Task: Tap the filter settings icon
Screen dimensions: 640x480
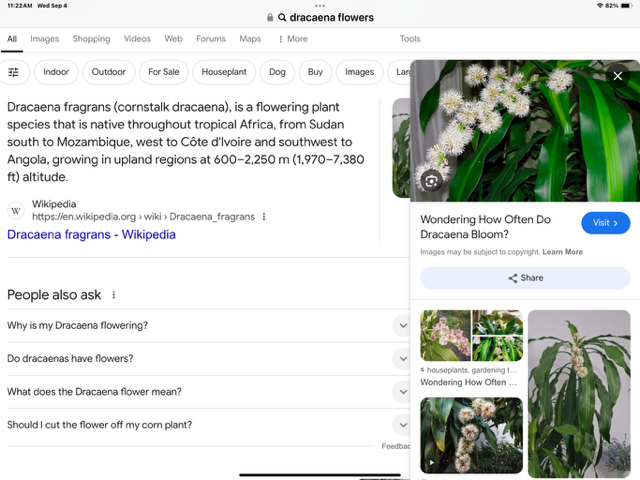Action: click(x=14, y=72)
